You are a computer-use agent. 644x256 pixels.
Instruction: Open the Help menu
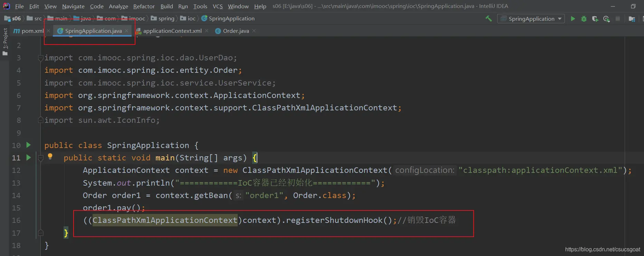260,6
